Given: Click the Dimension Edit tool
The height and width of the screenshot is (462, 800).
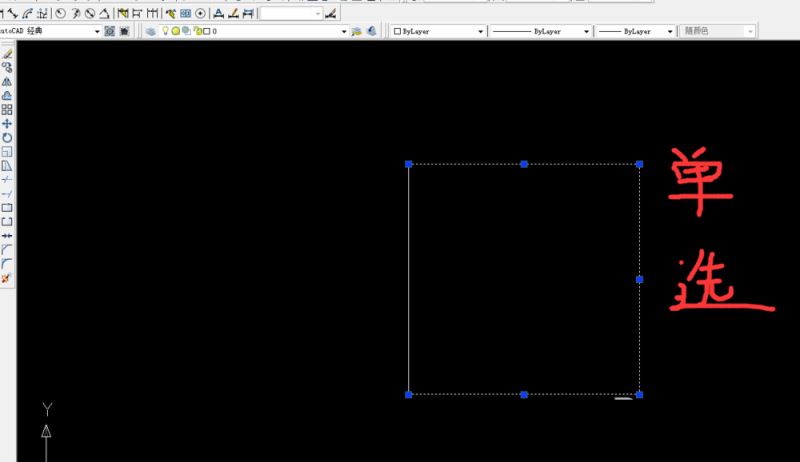Looking at the screenshot, I should 218,14.
